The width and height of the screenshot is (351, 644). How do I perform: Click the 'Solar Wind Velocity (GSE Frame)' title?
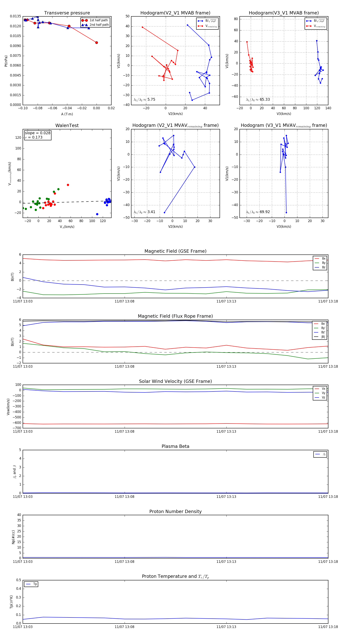coord(175,381)
